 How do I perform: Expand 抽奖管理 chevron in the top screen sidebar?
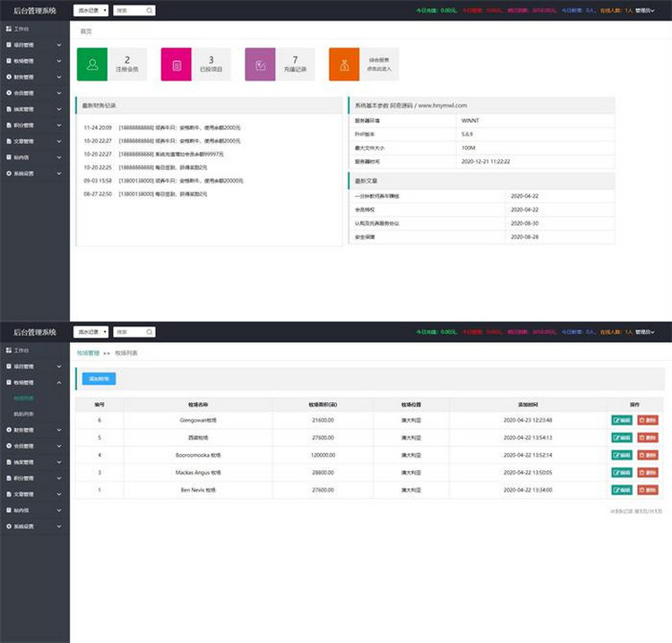[x=59, y=109]
